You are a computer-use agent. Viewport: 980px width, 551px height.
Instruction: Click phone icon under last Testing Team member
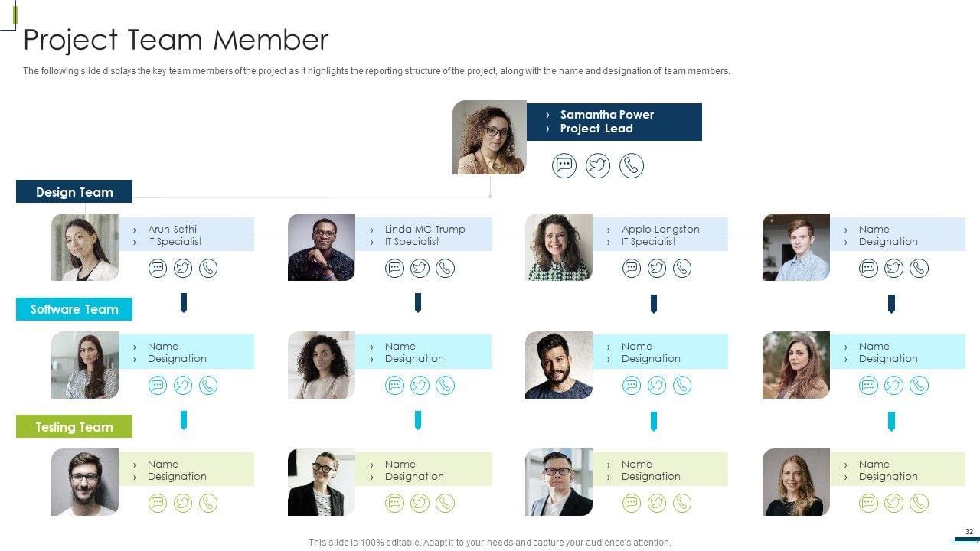coord(919,503)
